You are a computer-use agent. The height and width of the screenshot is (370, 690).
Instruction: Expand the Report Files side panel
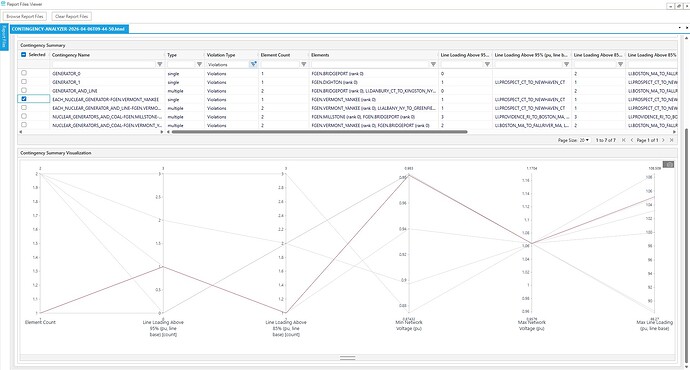point(4,37)
